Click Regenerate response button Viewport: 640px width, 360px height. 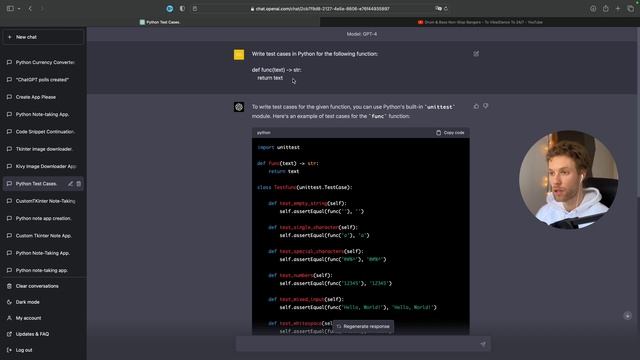363,327
